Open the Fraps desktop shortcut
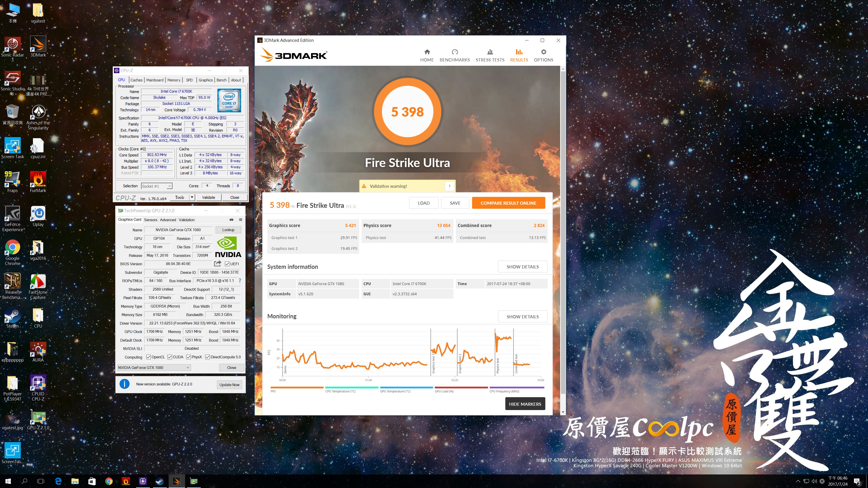Image resolution: width=868 pixels, height=488 pixels. coord(12,182)
